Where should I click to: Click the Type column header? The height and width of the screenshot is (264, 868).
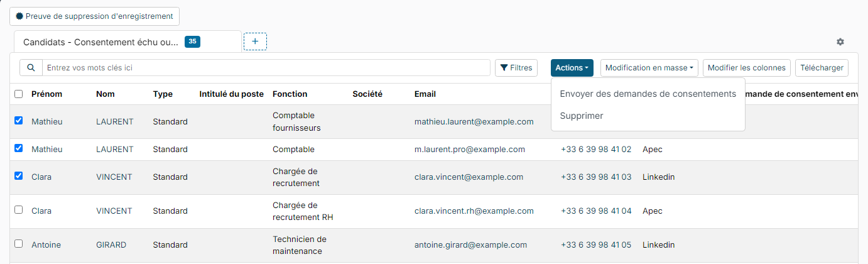pos(163,94)
